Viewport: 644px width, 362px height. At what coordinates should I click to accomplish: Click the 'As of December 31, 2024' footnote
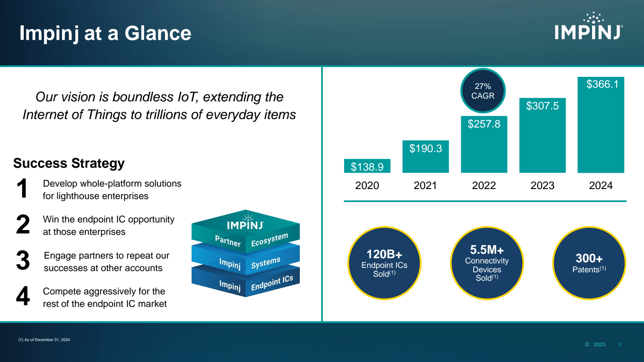tap(44, 340)
